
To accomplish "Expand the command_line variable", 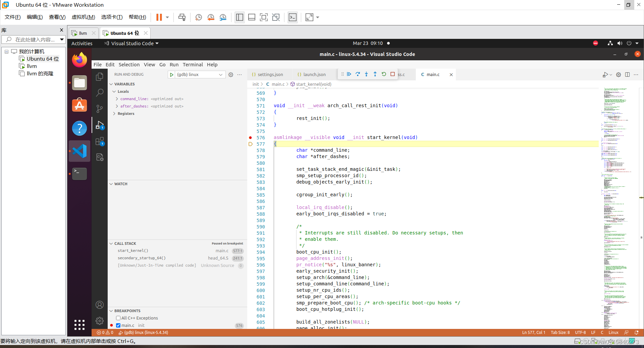I will tap(117, 99).
